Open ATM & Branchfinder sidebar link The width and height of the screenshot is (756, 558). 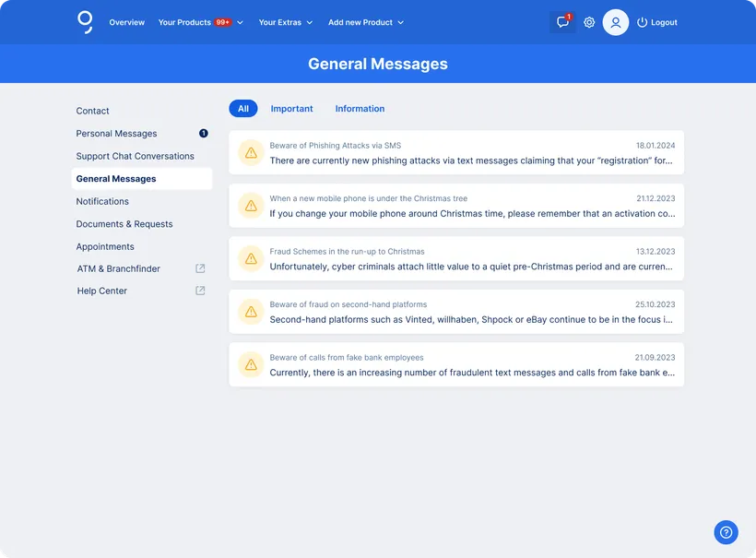click(119, 268)
